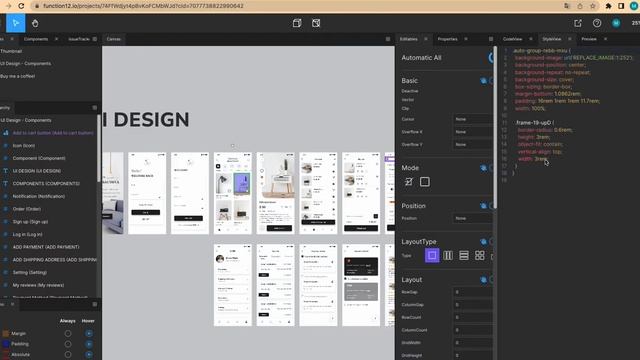This screenshot has width=640, height=360.
Task: Click the Buy me a coffee link
Action: [x=18, y=76]
